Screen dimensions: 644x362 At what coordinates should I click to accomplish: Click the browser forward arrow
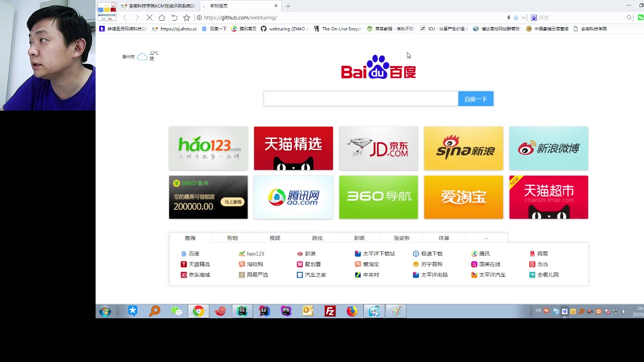point(136,18)
